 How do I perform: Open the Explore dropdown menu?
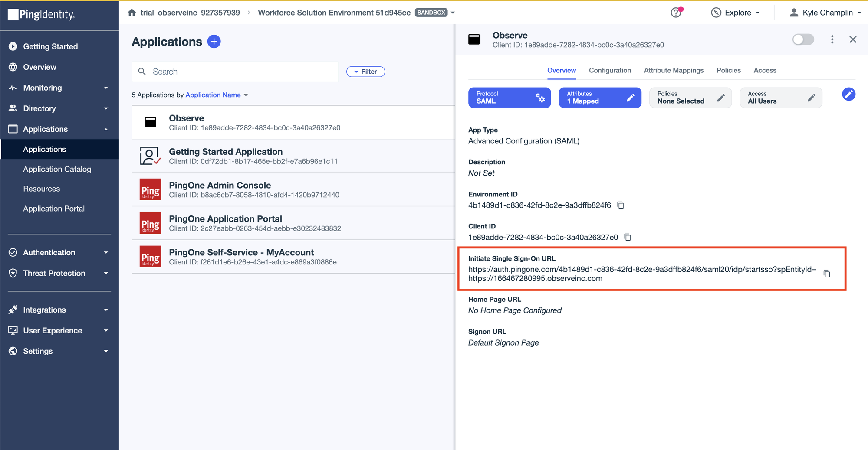[736, 13]
